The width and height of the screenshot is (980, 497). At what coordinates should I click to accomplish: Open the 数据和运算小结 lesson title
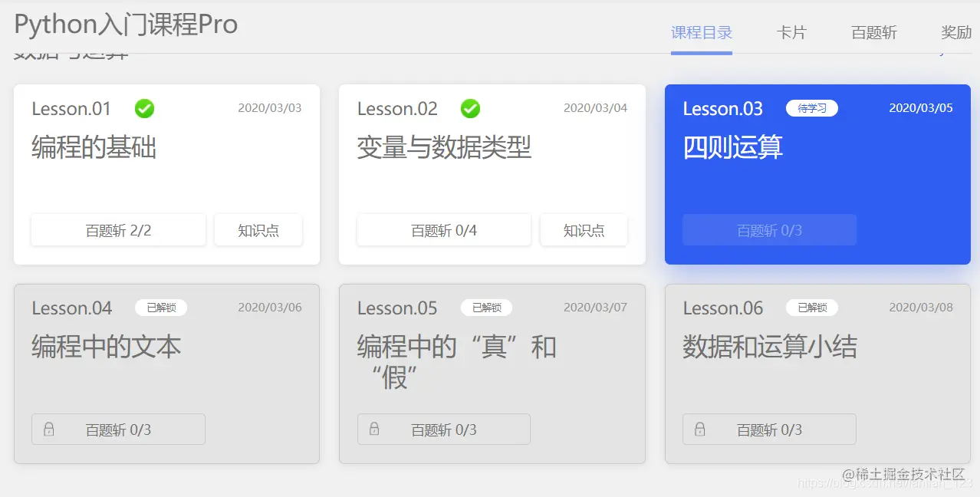click(x=769, y=347)
